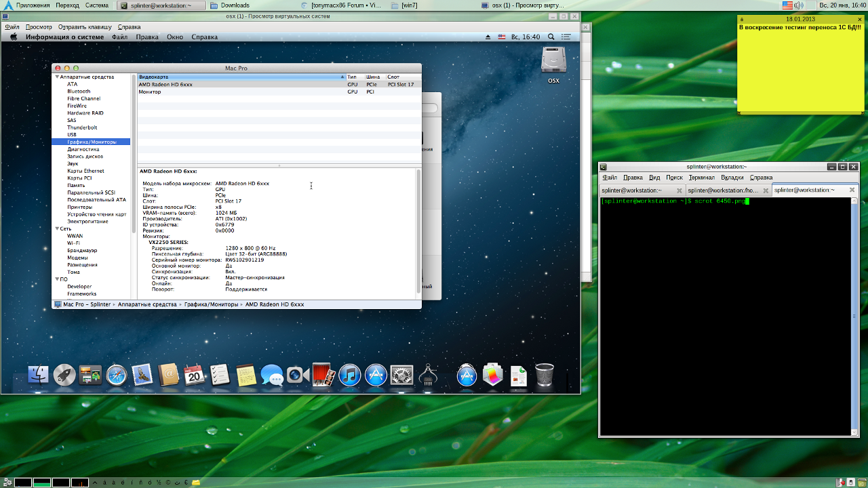The image size is (868, 488).
Task: Select the Монитор row in the table
Action: (279, 91)
